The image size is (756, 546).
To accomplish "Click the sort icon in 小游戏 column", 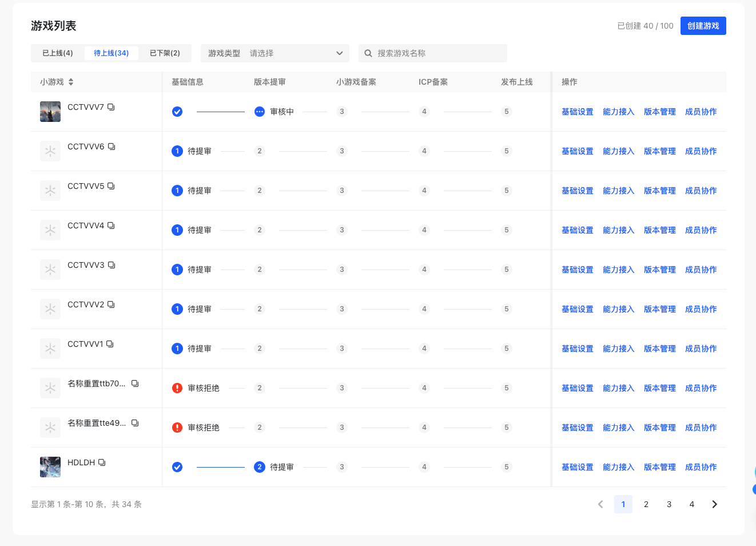I will coord(71,82).
